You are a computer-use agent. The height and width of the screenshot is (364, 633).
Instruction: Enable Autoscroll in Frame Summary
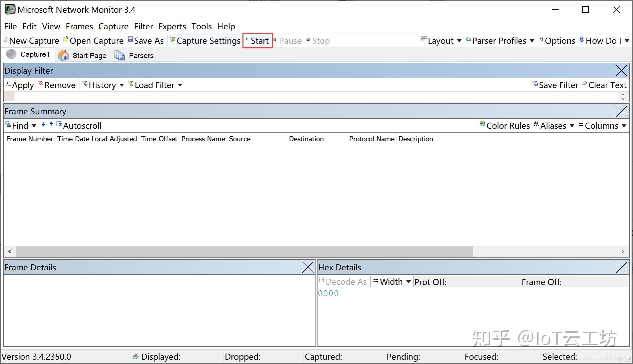coord(79,125)
